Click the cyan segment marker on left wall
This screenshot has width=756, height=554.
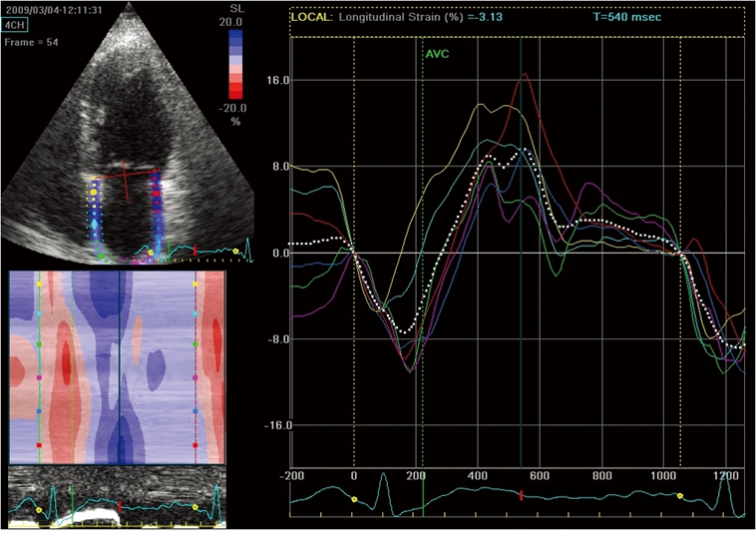click(x=94, y=225)
